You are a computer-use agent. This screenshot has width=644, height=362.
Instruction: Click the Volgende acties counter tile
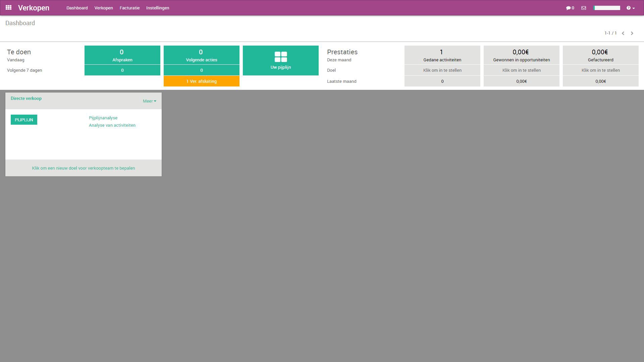tap(201, 55)
